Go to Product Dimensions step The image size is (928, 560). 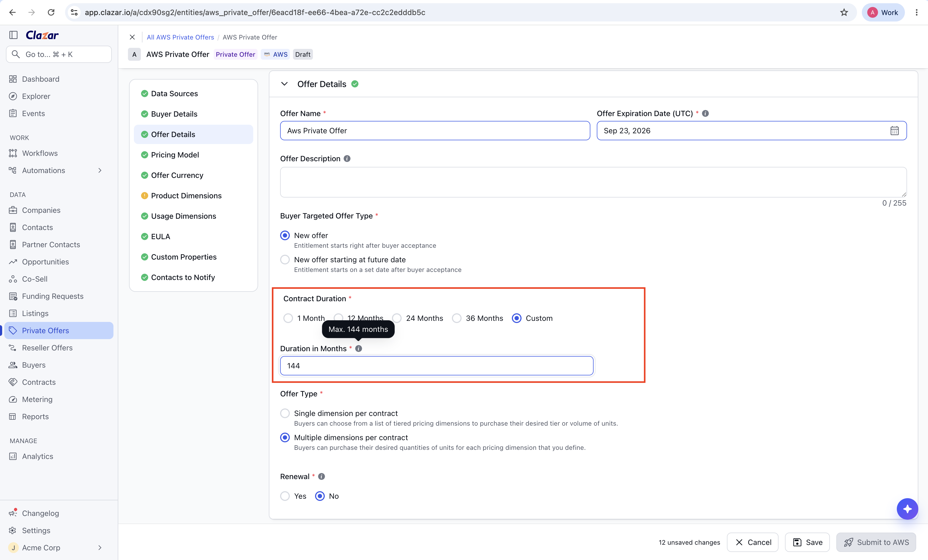click(193, 196)
